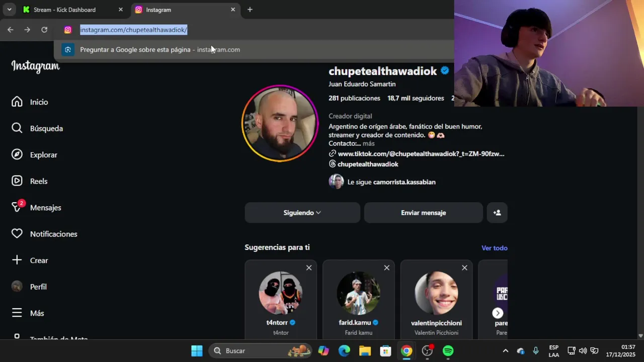Image resolution: width=644 pixels, height=362 pixels.
Task: Open the Más hamburger menu icon
Action: click(17, 313)
